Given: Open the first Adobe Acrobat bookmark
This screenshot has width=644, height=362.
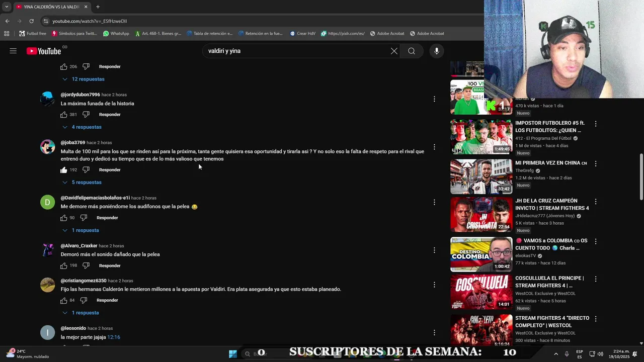Looking at the screenshot, I should point(387,34).
